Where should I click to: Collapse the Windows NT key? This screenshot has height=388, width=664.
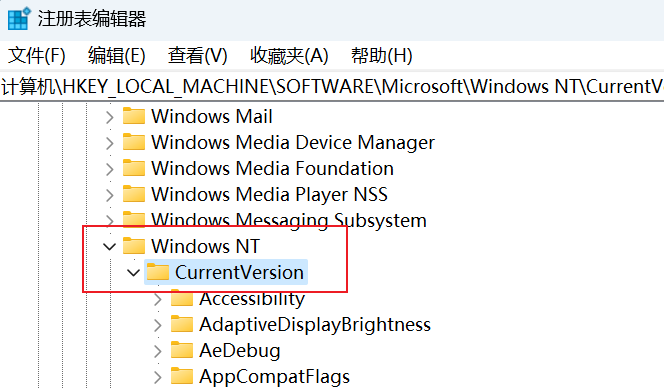tap(110, 246)
